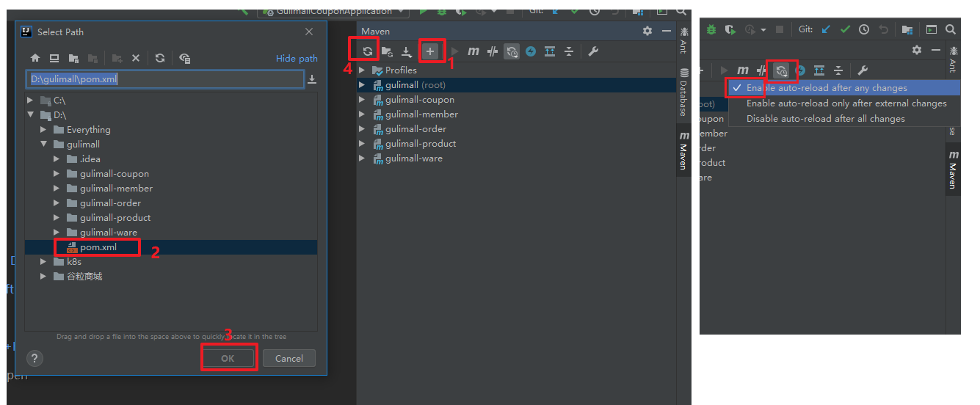
Task: Create New Folder in Select Path toolbar
Action: 117,58
